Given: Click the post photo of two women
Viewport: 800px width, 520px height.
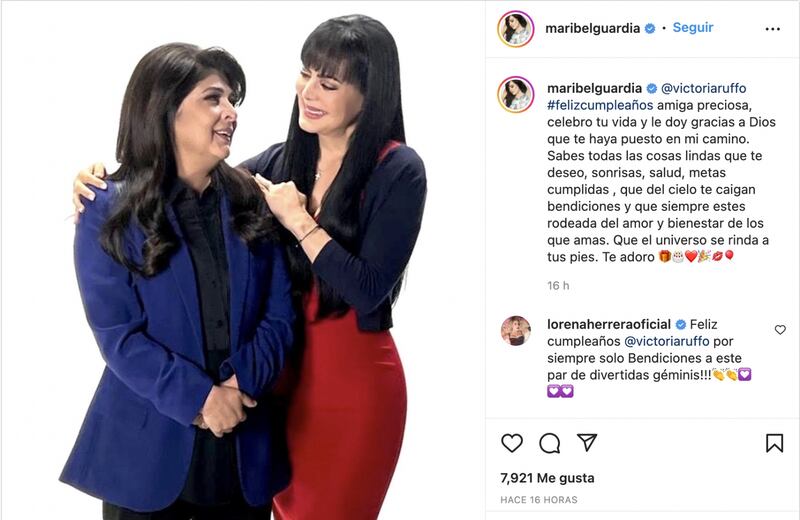Looking at the screenshot, I should (x=243, y=260).
